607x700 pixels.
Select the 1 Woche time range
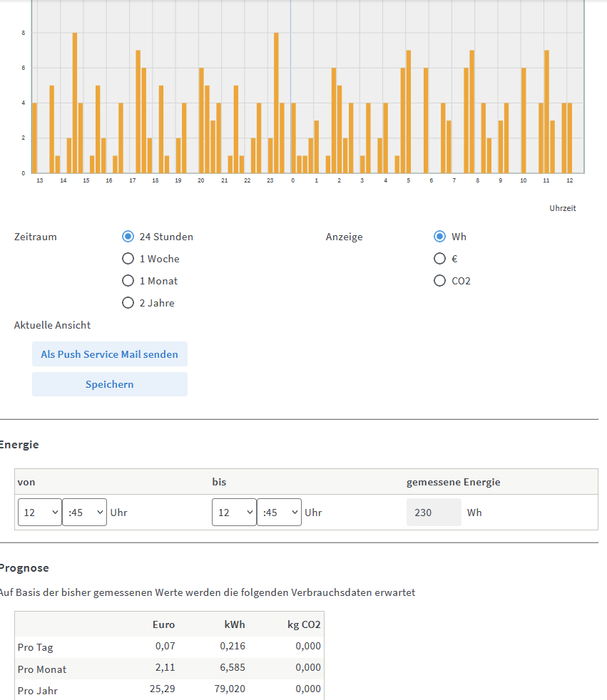128,259
